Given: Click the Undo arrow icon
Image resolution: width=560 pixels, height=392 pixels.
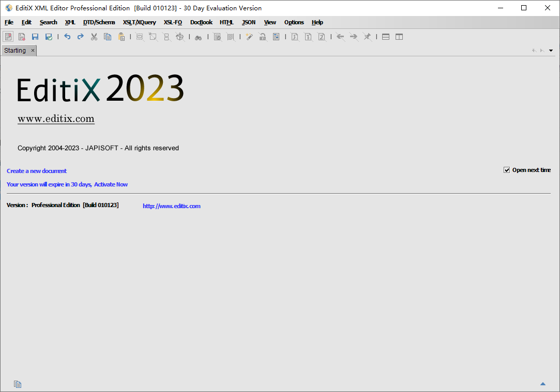Looking at the screenshot, I should pos(67,36).
